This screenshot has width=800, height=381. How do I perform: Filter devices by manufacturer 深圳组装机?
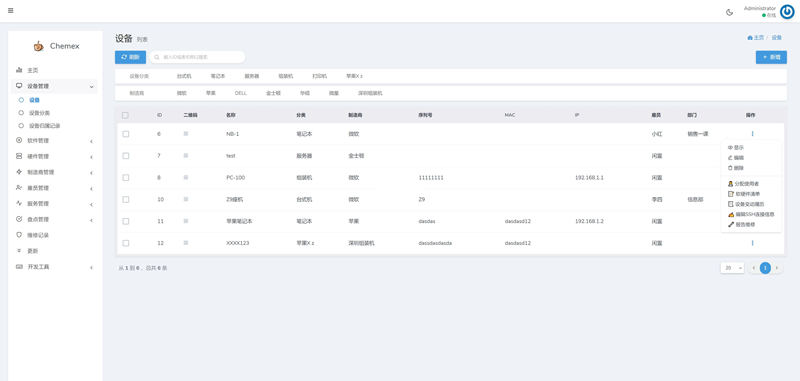[x=370, y=93]
